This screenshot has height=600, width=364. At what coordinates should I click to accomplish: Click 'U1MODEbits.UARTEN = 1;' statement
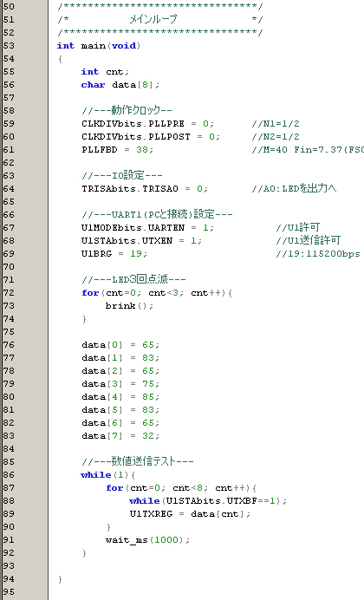coord(147,228)
